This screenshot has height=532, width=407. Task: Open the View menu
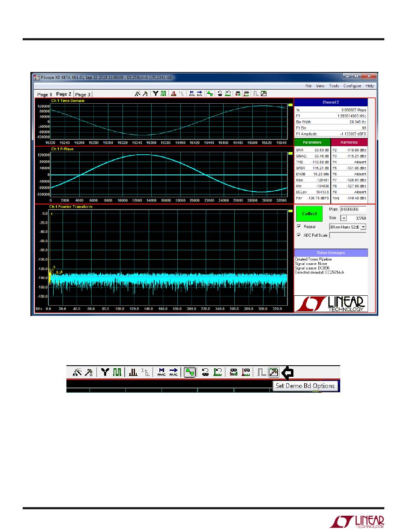pos(320,86)
